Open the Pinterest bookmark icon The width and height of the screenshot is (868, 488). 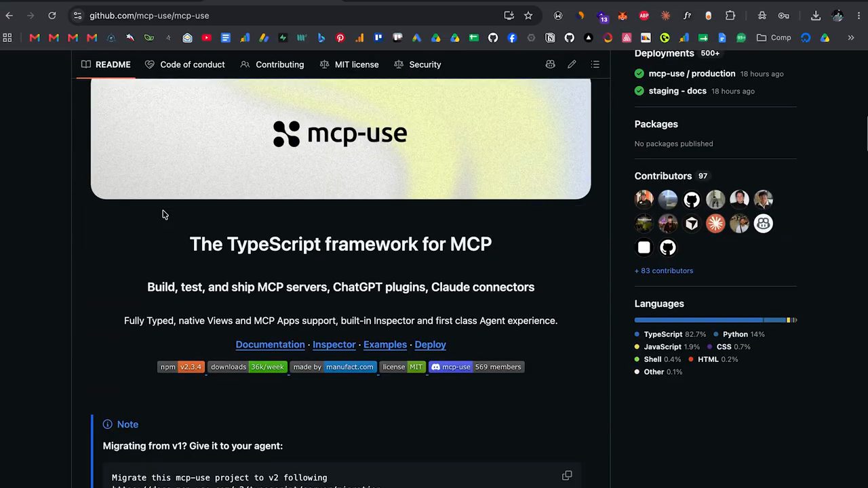coord(340,38)
